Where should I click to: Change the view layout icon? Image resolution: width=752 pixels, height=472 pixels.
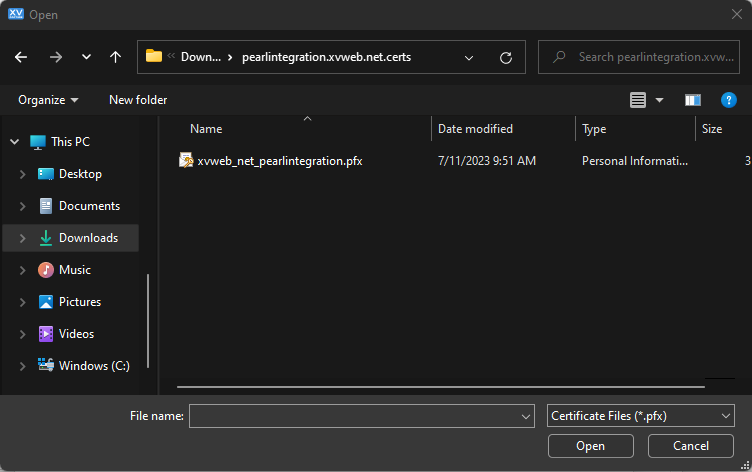click(x=638, y=100)
